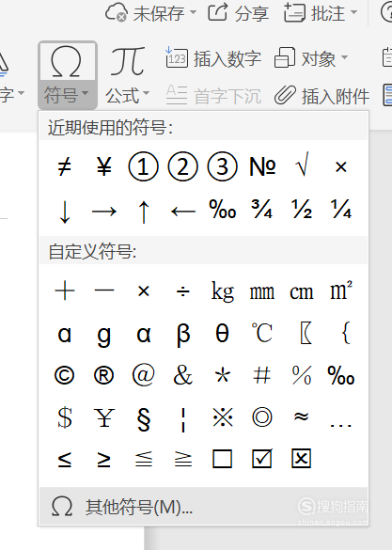Open the 公式 formula pi icon
Image resolution: width=392 pixels, height=550 pixels.
128,62
